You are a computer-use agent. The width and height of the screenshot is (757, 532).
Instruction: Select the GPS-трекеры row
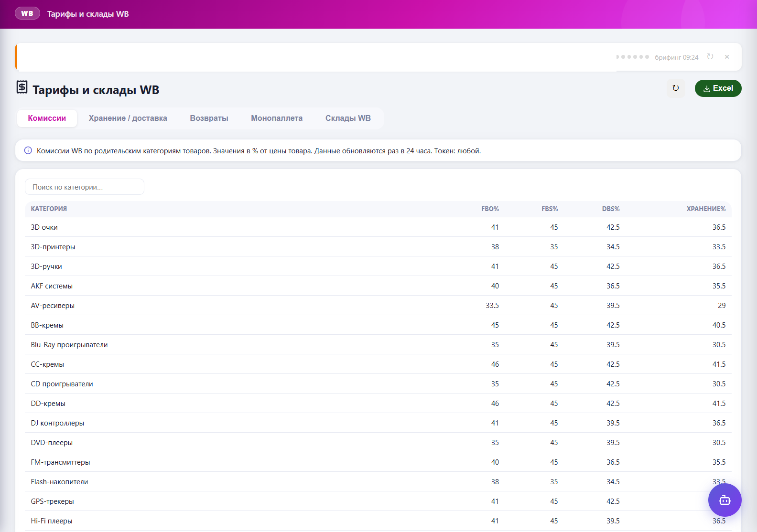(378, 501)
